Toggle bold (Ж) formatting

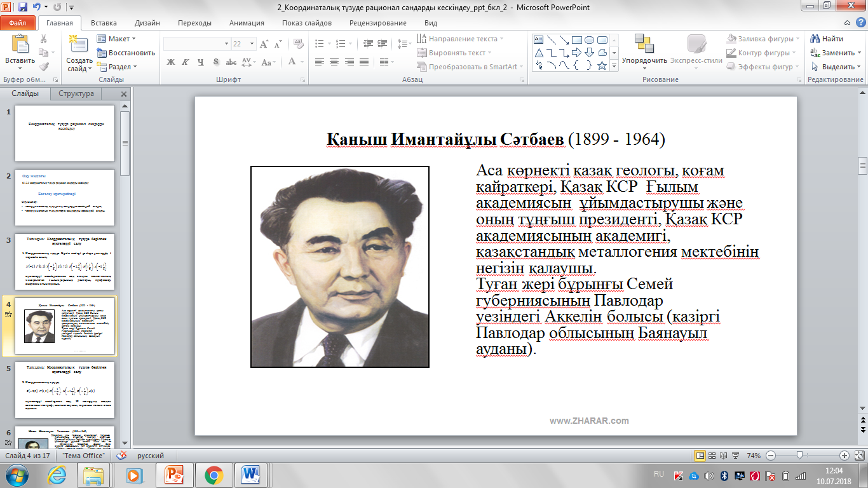170,62
